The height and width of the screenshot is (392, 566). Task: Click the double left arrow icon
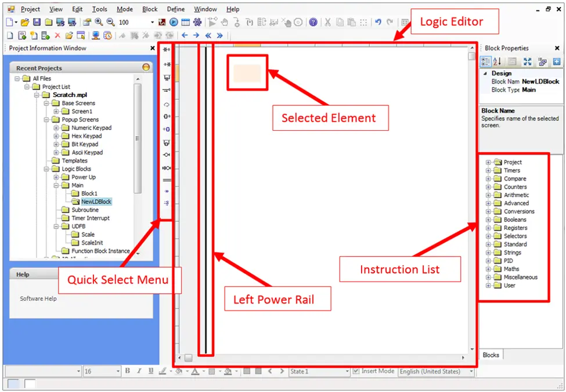tap(208, 35)
